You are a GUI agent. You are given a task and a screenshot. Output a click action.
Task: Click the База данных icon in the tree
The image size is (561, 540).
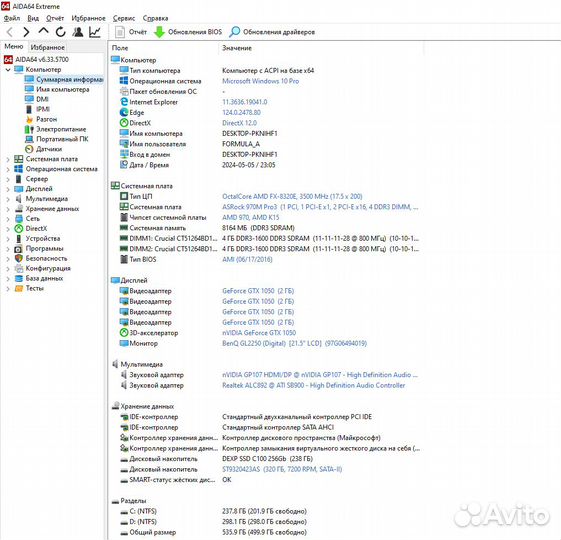coord(19,278)
